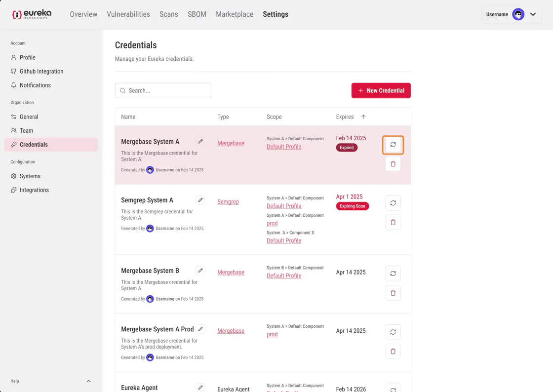
Task: Open the Username account dropdown
Action: click(x=532, y=14)
